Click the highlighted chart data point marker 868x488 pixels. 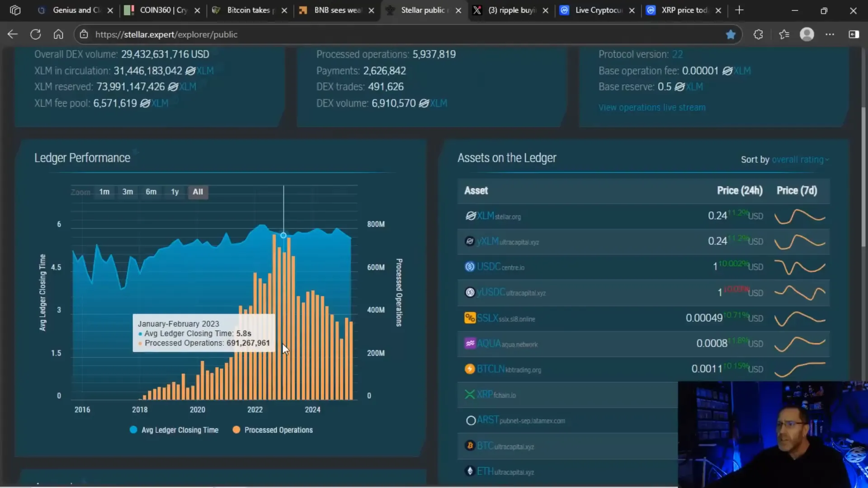pyautogui.click(x=283, y=235)
